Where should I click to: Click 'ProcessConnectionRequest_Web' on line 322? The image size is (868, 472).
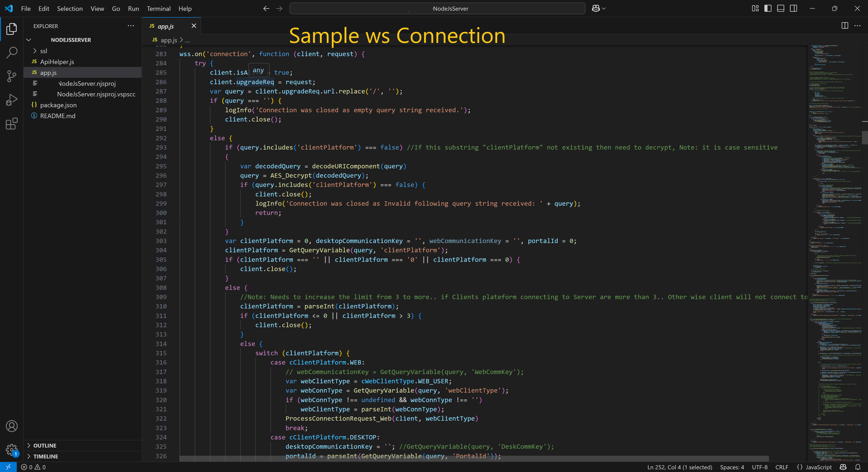[338, 418]
